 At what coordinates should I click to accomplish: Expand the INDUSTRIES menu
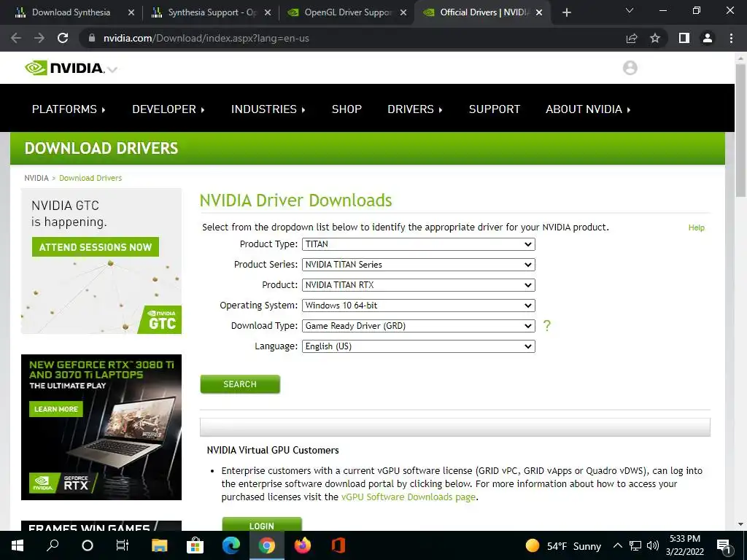click(x=268, y=109)
